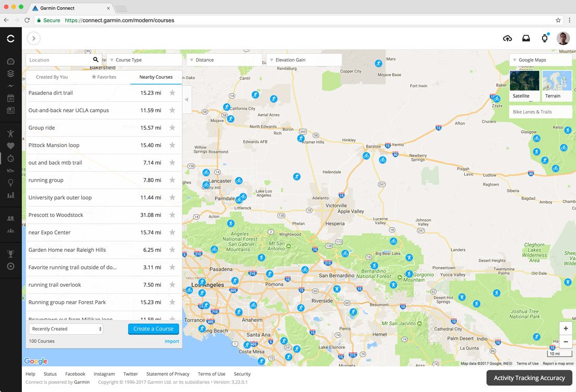
Task: Open the Elevation Gain filter dropdown
Action: 304,60
